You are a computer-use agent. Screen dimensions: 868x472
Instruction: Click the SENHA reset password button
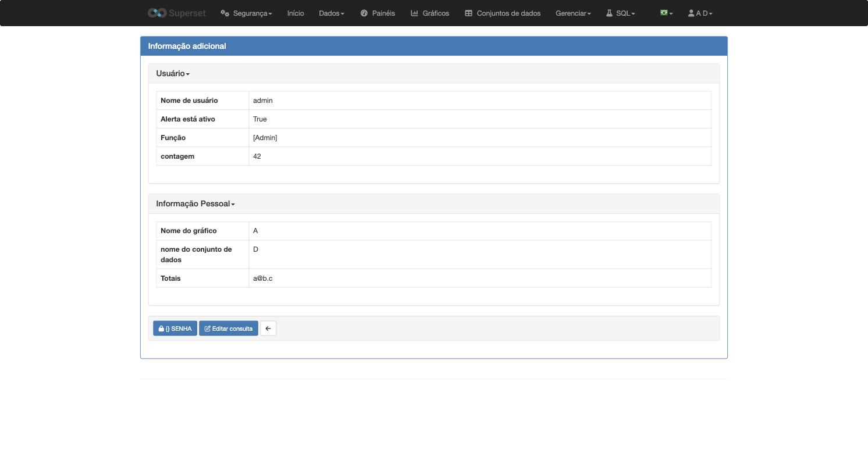click(x=175, y=328)
